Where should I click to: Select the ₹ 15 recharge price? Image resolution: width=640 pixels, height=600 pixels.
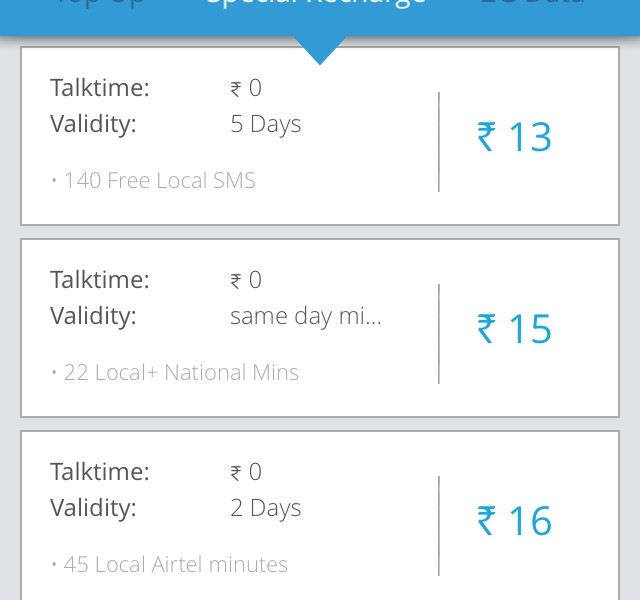click(x=514, y=329)
